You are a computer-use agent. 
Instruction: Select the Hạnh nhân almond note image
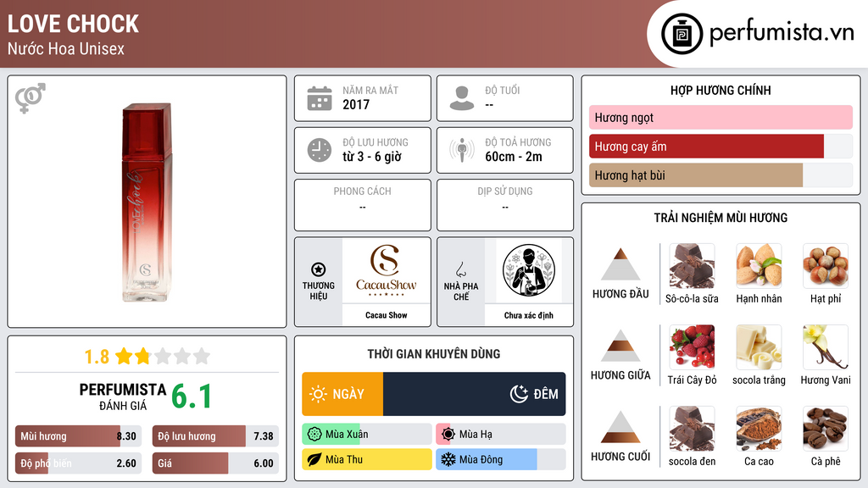[x=759, y=266]
